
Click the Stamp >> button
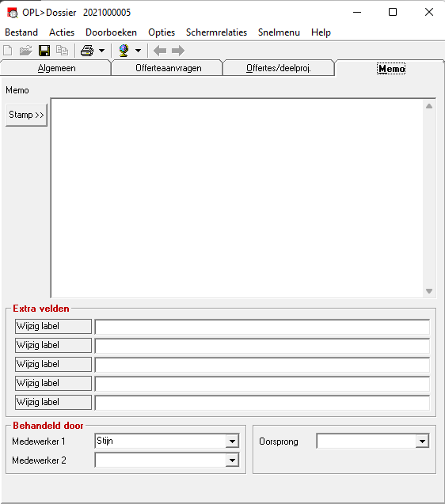point(26,115)
